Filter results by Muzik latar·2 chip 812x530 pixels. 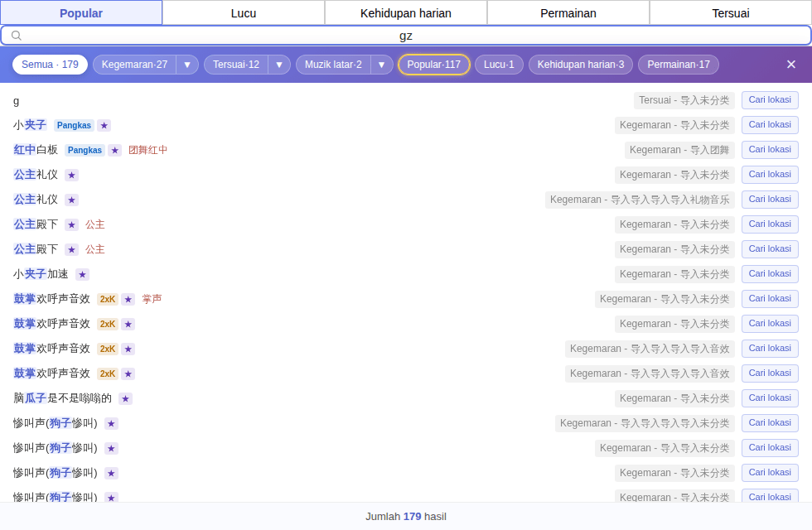click(x=333, y=65)
